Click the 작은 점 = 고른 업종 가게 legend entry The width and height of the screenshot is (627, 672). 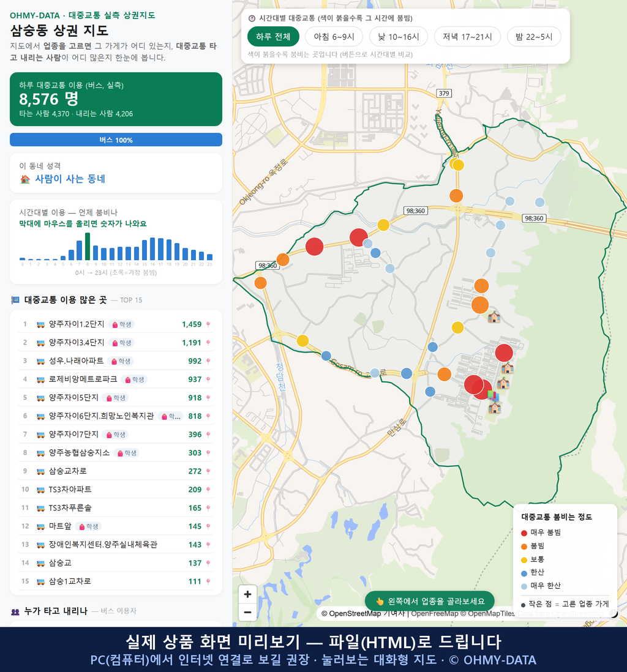coord(565,605)
